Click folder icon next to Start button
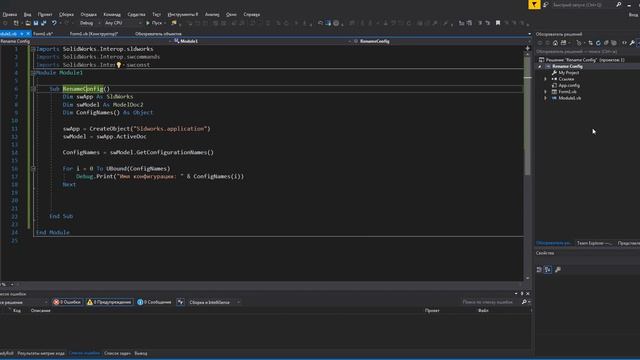 tap(174, 23)
